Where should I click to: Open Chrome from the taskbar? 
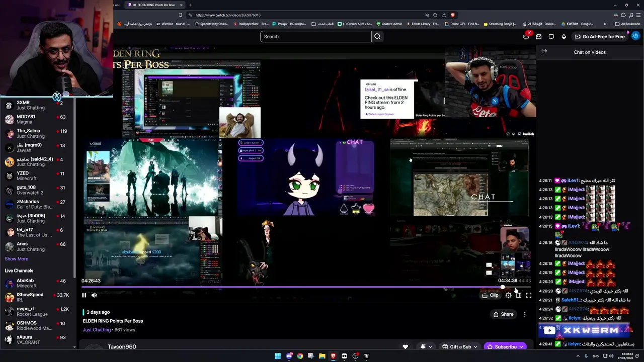(x=300, y=356)
